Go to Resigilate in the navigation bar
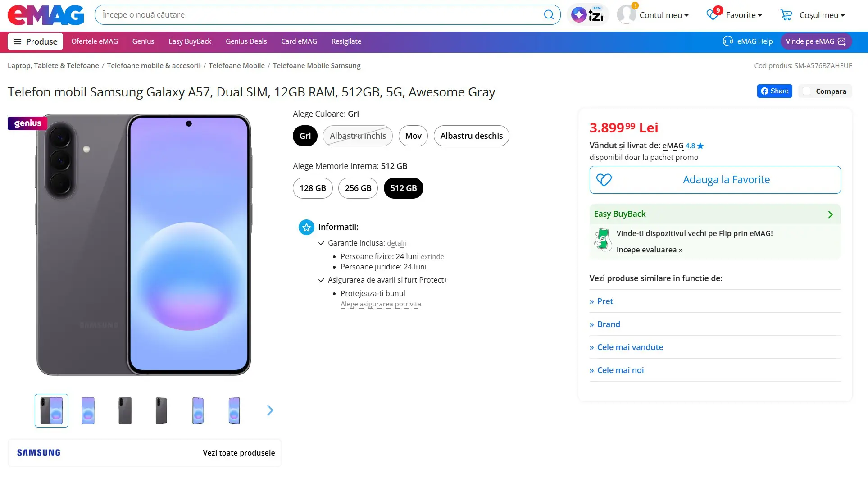Viewport: 868px width, 483px height. (x=346, y=41)
